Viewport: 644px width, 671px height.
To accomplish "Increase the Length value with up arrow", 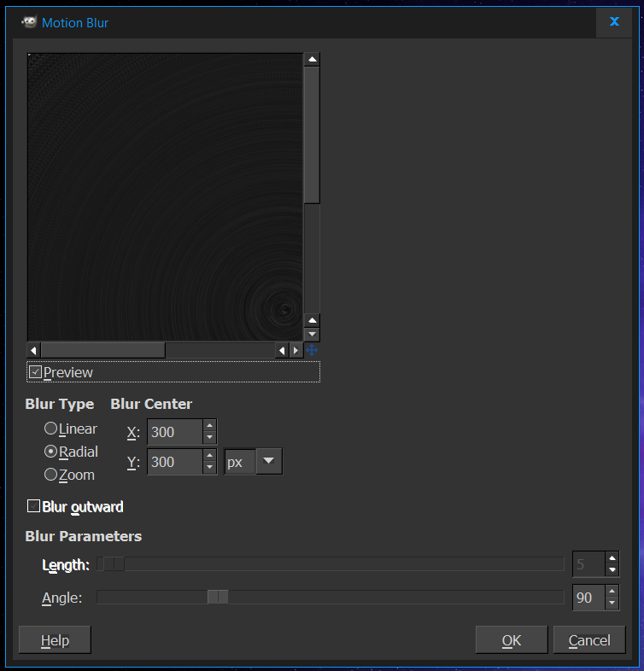I will coord(612,558).
